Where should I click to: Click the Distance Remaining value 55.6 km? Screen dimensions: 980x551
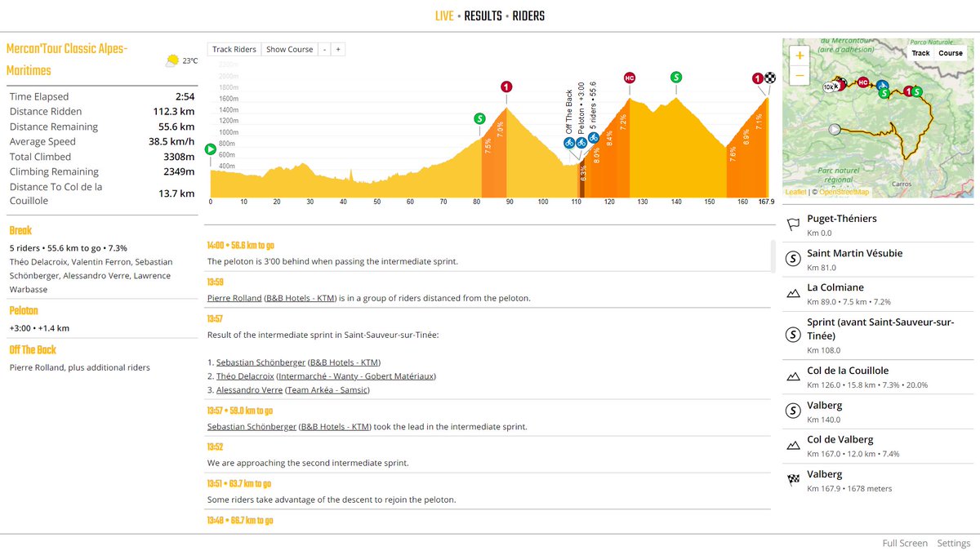tap(176, 127)
